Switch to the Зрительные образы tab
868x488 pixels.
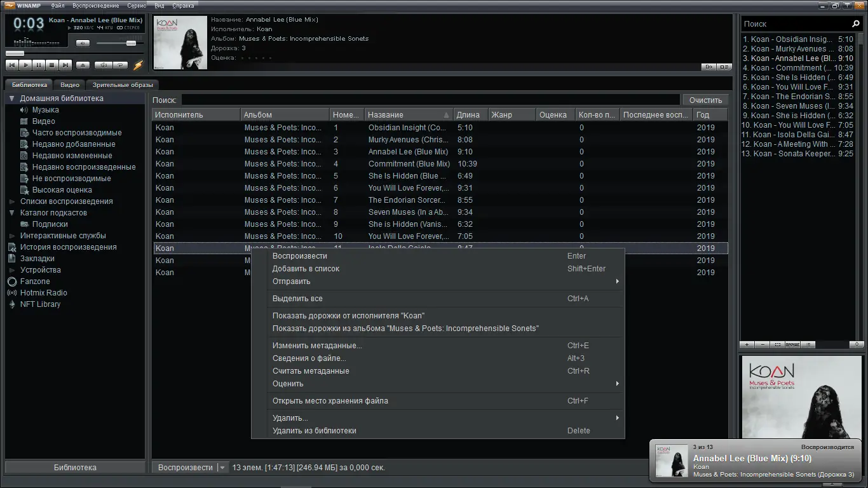123,85
